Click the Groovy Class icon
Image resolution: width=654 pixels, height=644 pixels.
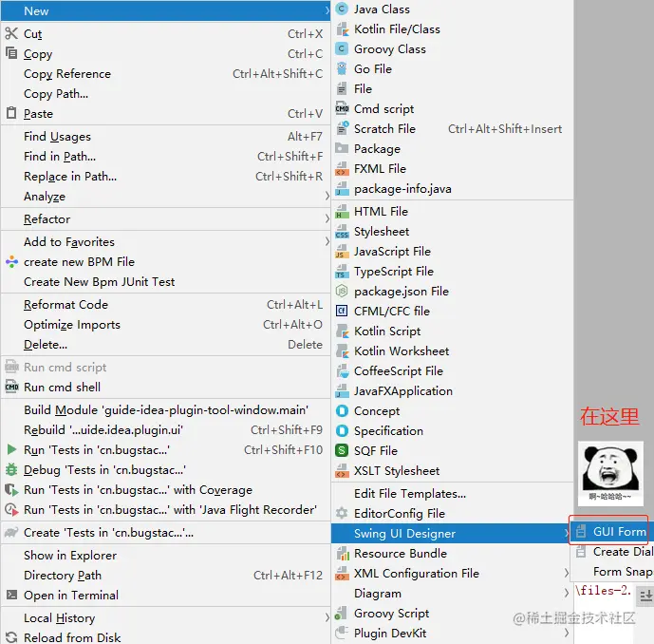342,48
